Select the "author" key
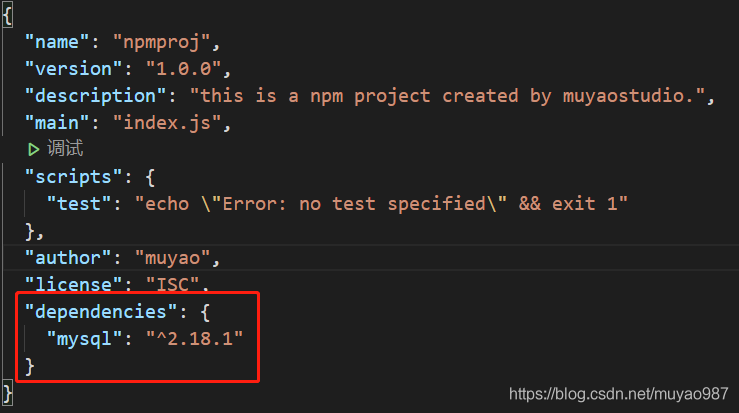 [68, 258]
